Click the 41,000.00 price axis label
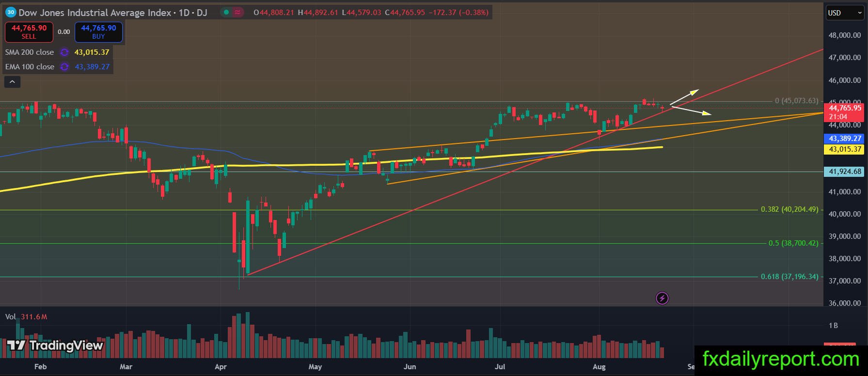 pyautogui.click(x=845, y=192)
